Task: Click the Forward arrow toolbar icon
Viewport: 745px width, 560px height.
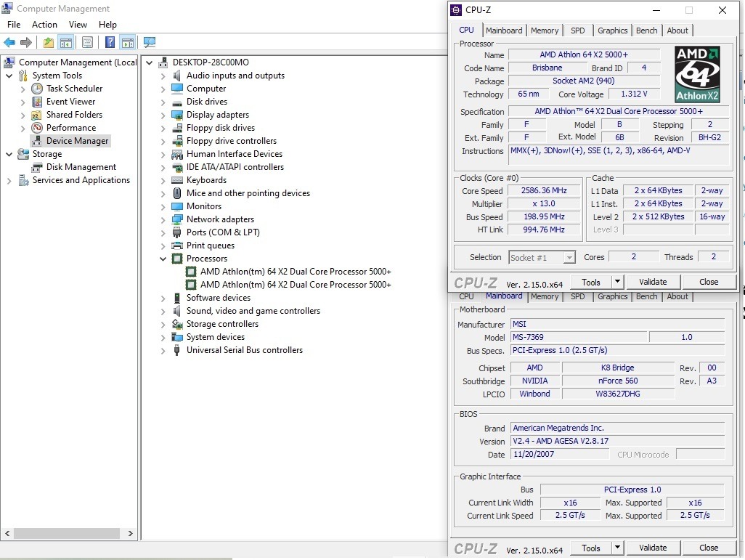Action: tap(26, 42)
